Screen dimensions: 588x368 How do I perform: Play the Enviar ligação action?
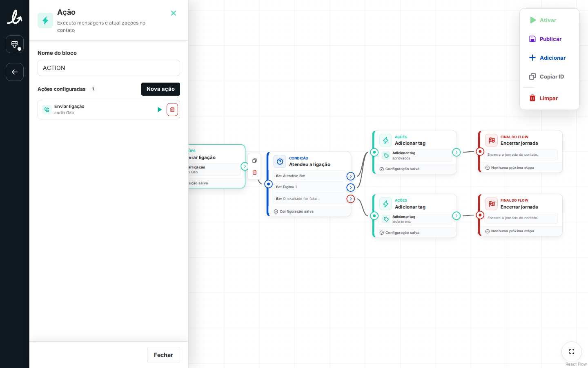tap(160, 110)
